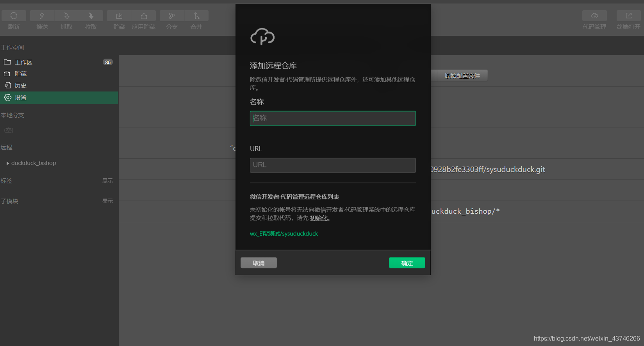Open 代码管理 cloud icon in toolbar
Viewport: 644px width, 346px height.
pos(594,16)
